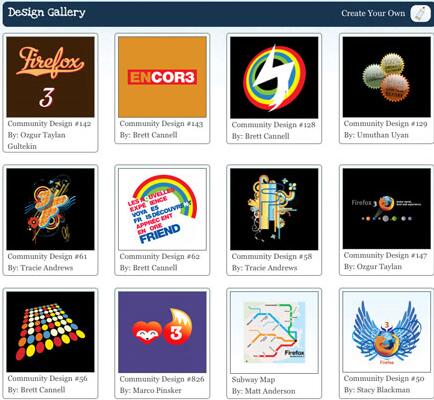Open the three seals design thumbnail
Viewport: 434px width, 400px height.
pos(387,77)
